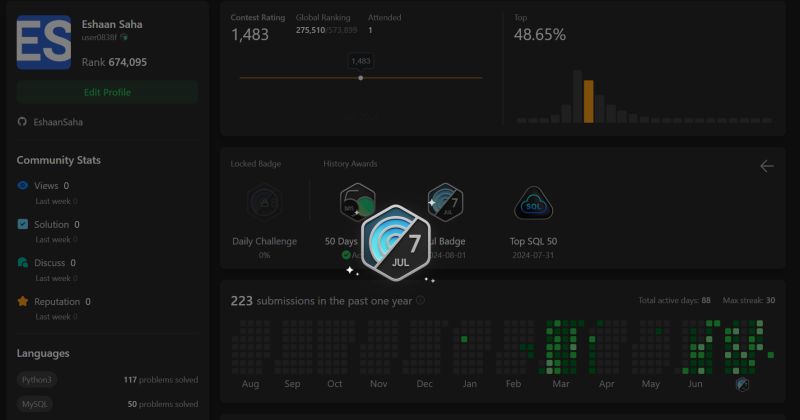Viewport: 800px width, 420px height.
Task: Click the locked Daily Challenge badge
Action: pos(264,202)
